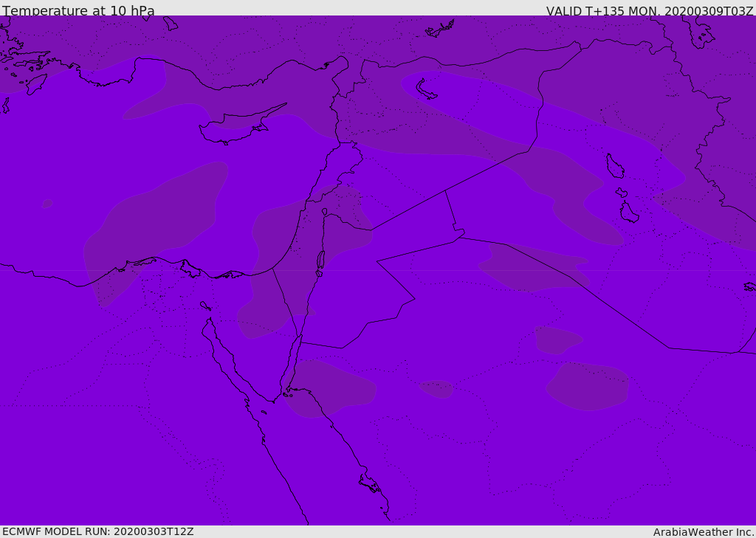Viewport: 756px width, 538px height.
Task: Click the 'ECMWF MODEL RUN: 20200303T12Z' label
Action: 98,531
